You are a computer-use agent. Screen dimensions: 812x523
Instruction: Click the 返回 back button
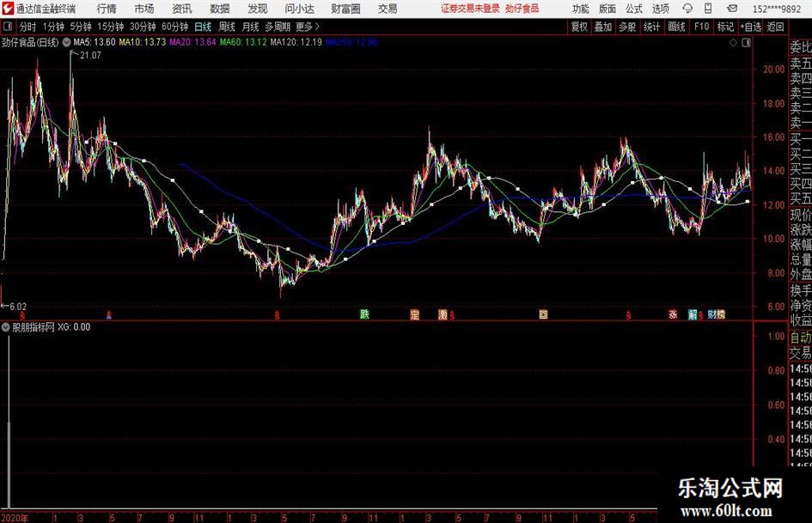coord(775,27)
